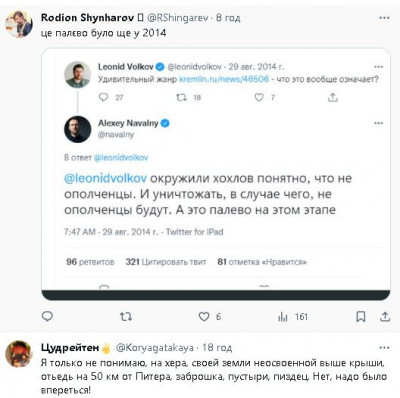Viewport: 400px width, 398px height.
Task: Open the kremlin.ru/news/46506 link
Action: (224, 79)
